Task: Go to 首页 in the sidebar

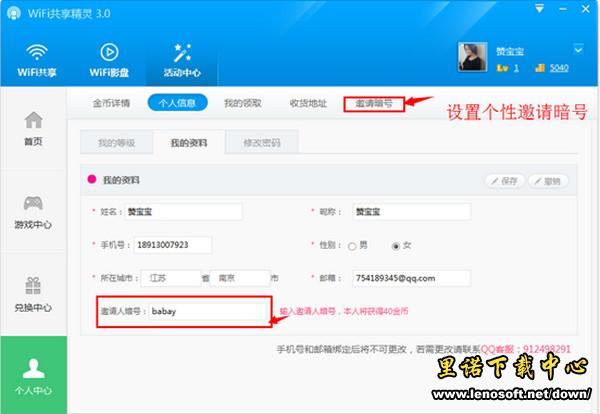Action: [x=33, y=129]
